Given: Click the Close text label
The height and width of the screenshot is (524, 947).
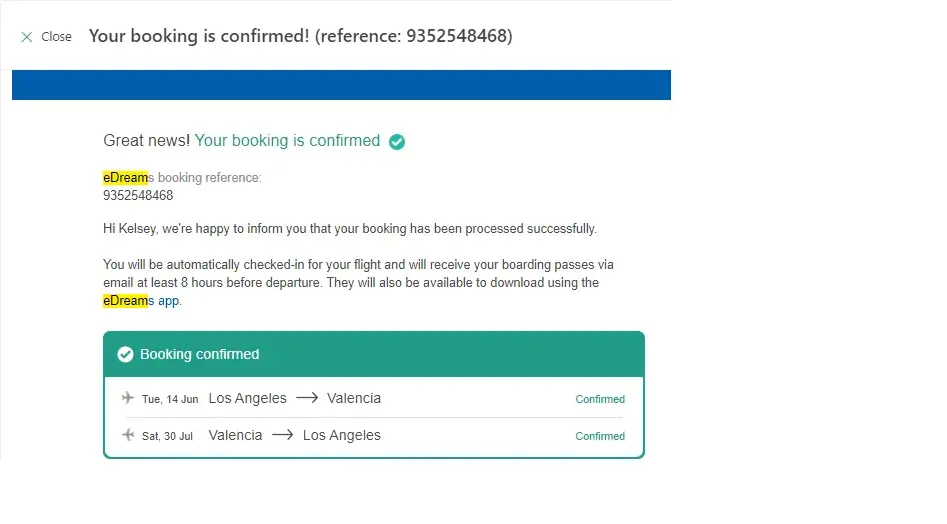Looking at the screenshot, I should (56, 37).
